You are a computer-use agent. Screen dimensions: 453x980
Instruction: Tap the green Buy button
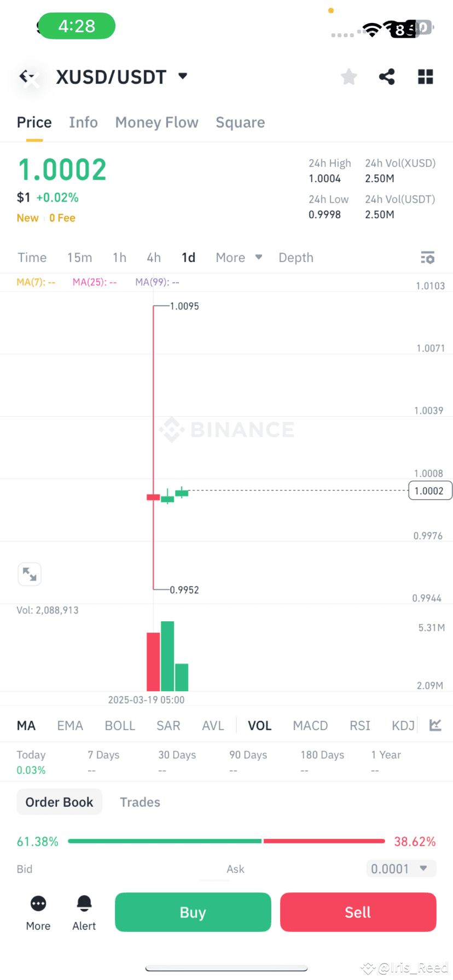point(193,912)
